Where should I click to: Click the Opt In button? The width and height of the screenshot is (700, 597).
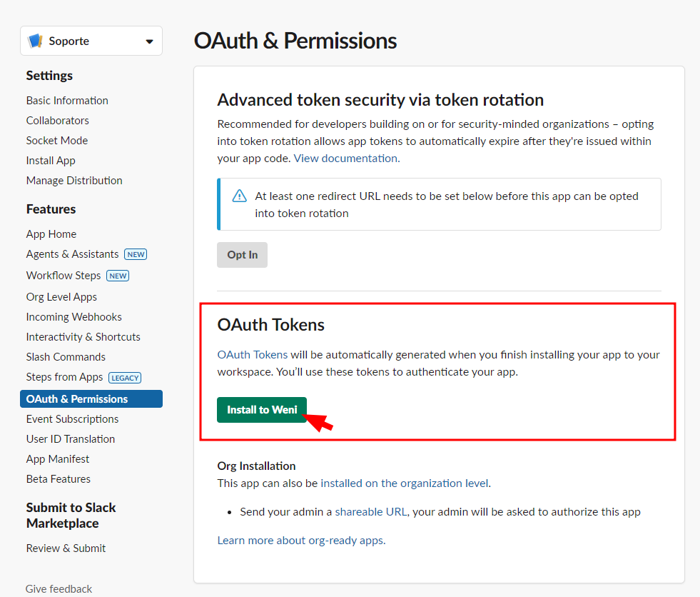[x=242, y=255]
